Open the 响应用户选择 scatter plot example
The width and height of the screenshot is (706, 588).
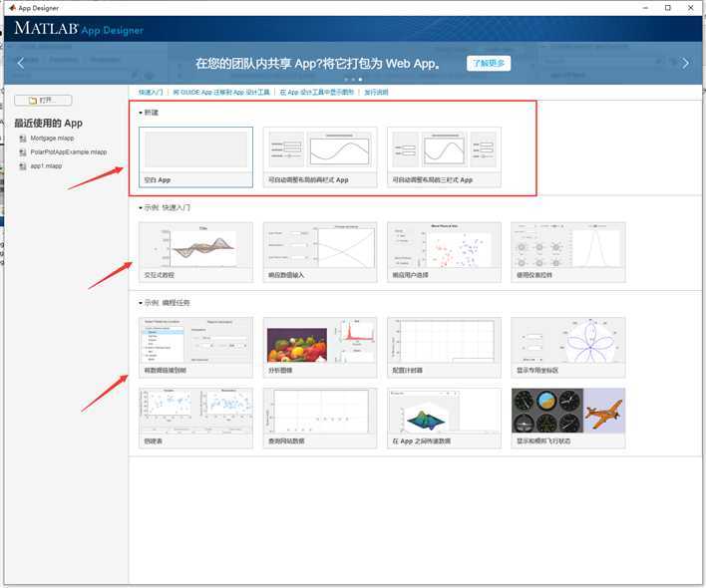444,251
